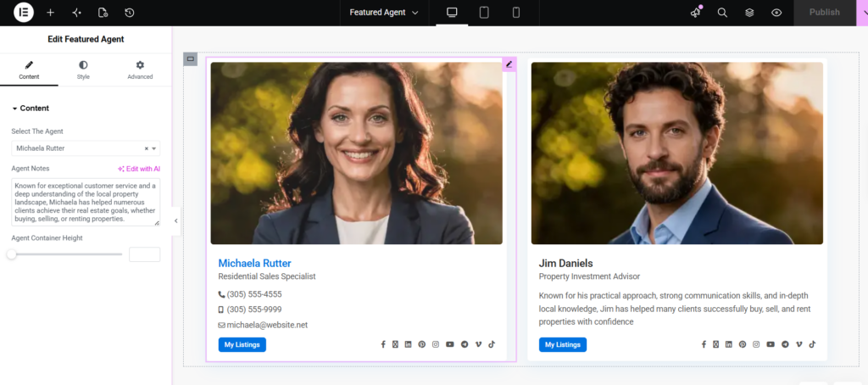Open the History clock icon

click(x=129, y=12)
